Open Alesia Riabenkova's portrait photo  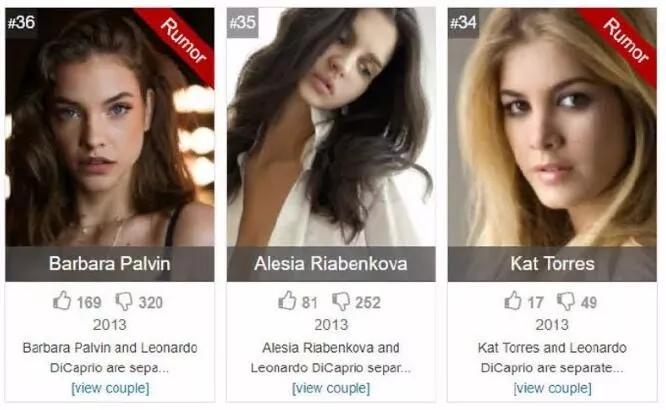(x=331, y=127)
